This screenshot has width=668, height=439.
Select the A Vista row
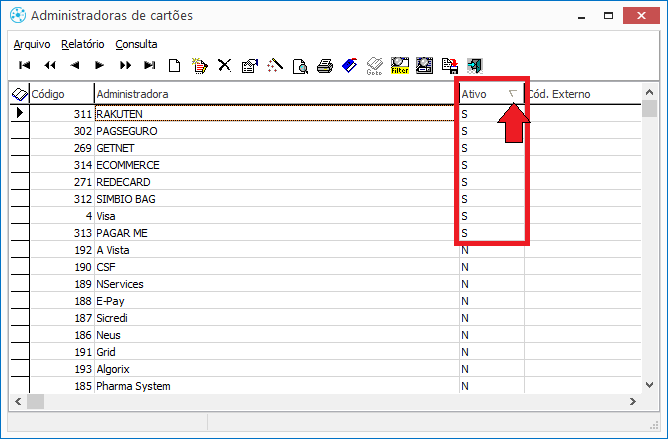(x=326, y=250)
